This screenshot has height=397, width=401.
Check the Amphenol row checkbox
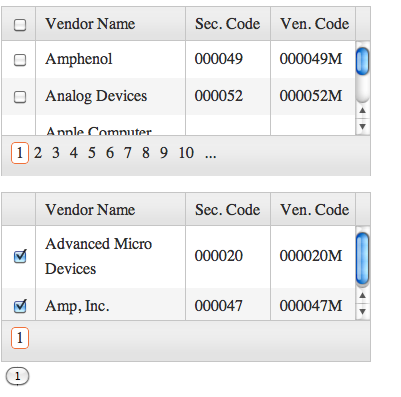coord(20,60)
